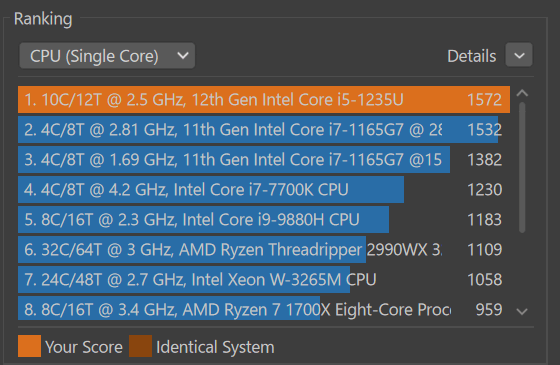
Task: Click the score value 1230
Action: 485,190
